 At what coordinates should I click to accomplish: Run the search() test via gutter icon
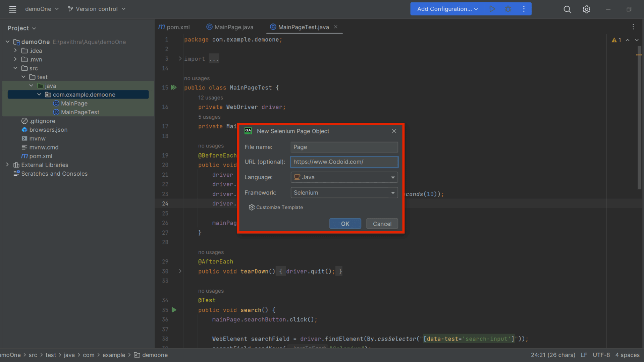(x=174, y=310)
